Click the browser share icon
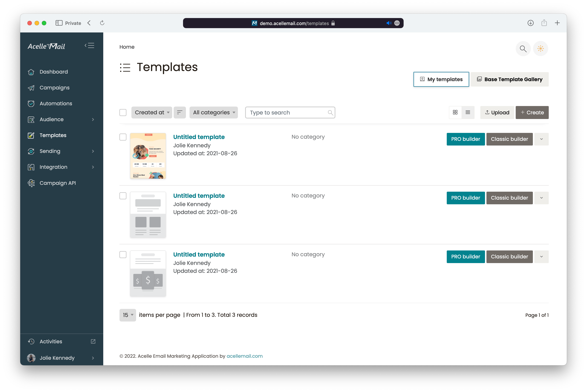The height and width of the screenshot is (392, 587). (544, 23)
